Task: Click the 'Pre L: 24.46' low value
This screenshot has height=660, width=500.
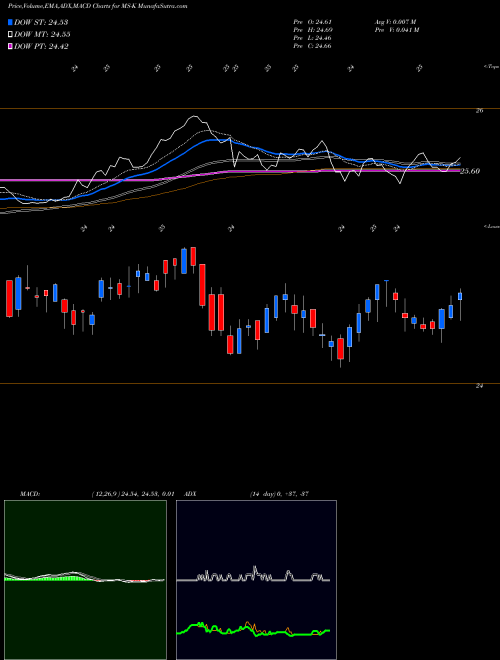Action: [x=312, y=38]
